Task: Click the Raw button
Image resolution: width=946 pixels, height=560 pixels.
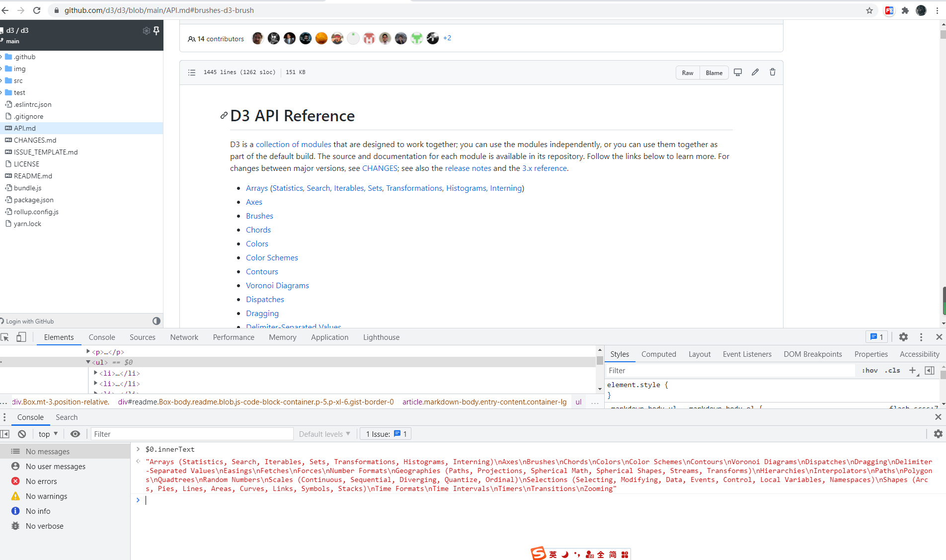Action: pyautogui.click(x=688, y=73)
